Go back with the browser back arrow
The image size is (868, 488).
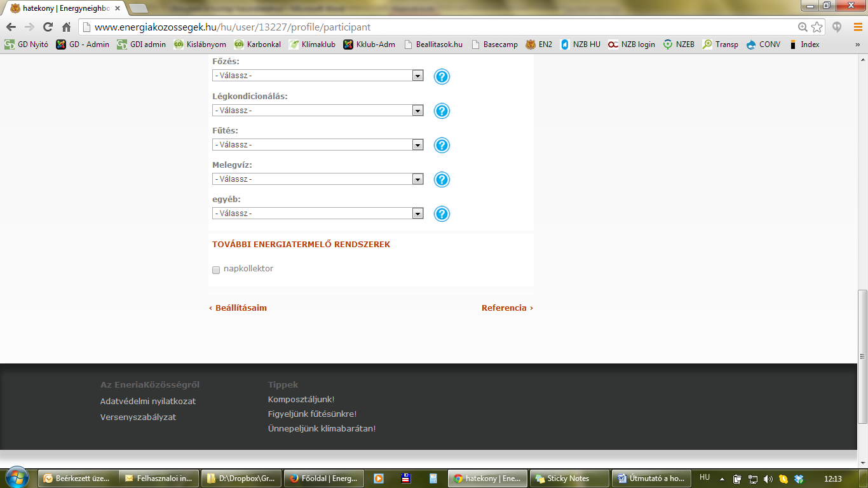pyautogui.click(x=11, y=27)
